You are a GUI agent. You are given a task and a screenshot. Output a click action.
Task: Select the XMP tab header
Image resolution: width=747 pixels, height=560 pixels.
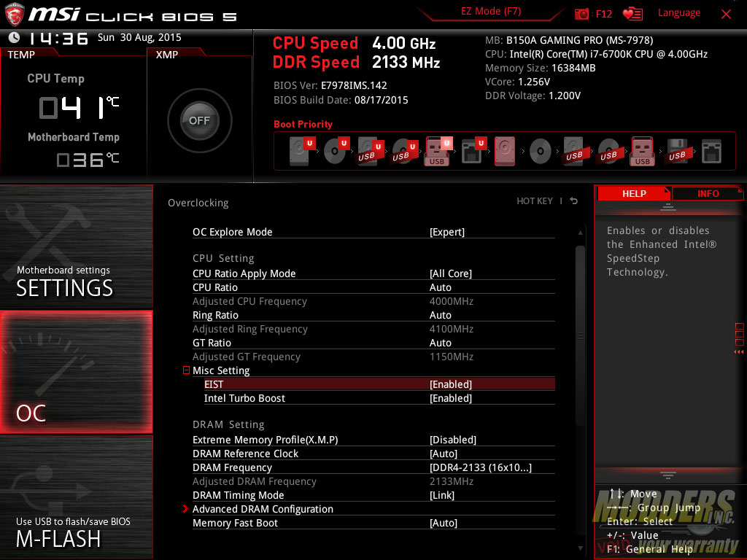167,55
